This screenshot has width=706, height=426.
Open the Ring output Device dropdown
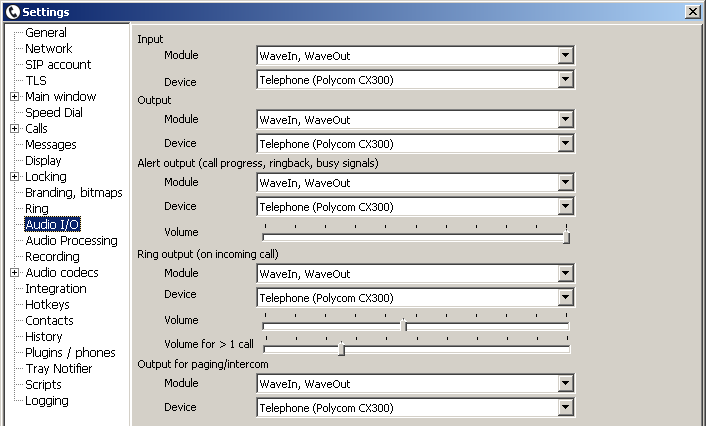(x=566, y=298)
